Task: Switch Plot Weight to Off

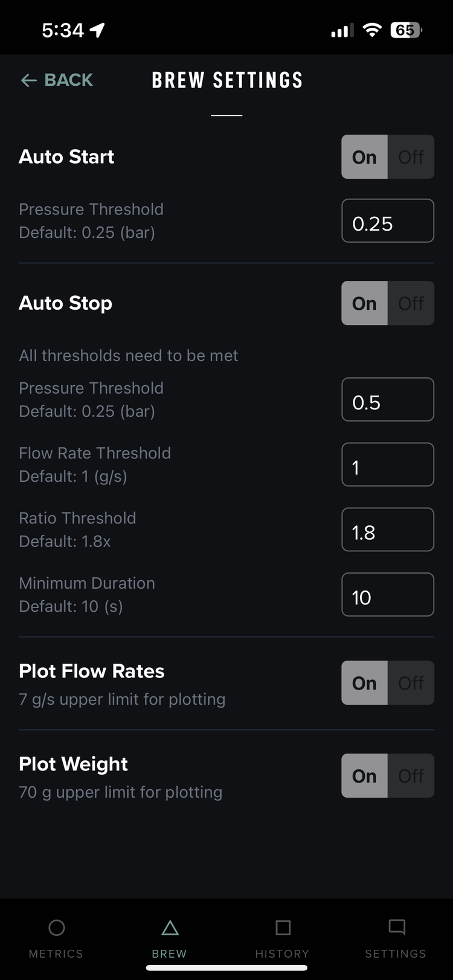Action: (411, 776)
